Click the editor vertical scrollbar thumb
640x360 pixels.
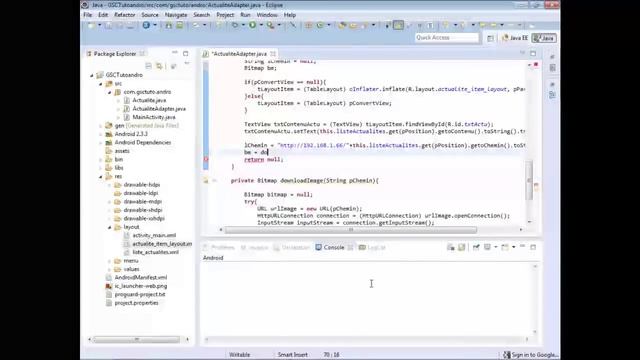point(529,180)
